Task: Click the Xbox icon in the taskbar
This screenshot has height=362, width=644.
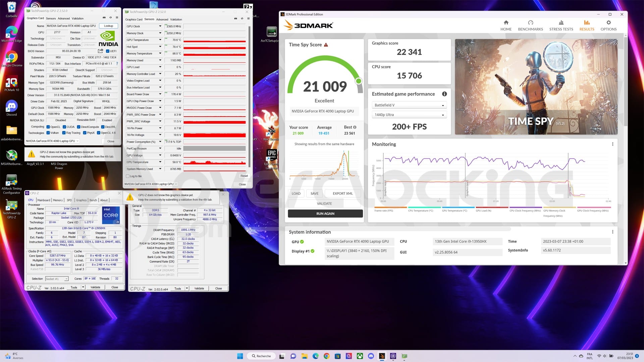Action: tap(360, 356)
